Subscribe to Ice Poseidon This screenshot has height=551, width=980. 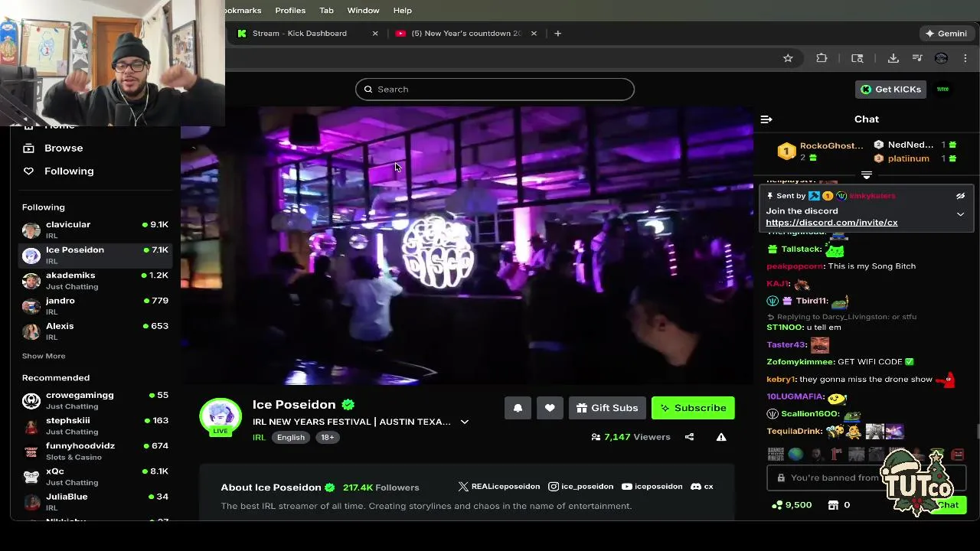click(693, 408)
